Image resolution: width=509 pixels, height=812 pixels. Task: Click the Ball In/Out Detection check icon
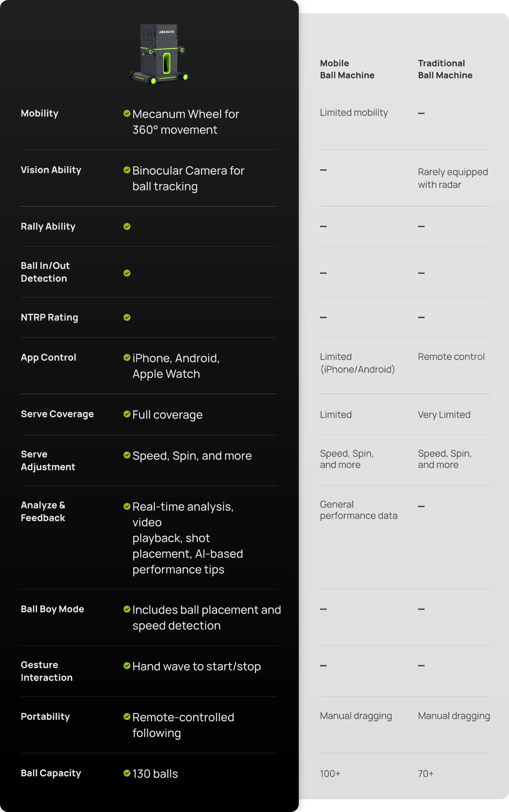pyautogui.click(x=127, y=273)
